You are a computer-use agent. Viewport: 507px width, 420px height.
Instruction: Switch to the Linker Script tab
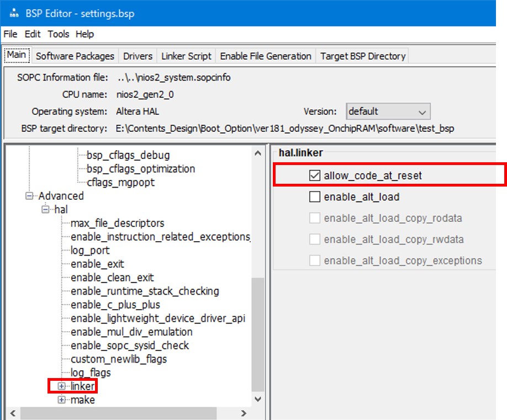[x=186, y=56]
